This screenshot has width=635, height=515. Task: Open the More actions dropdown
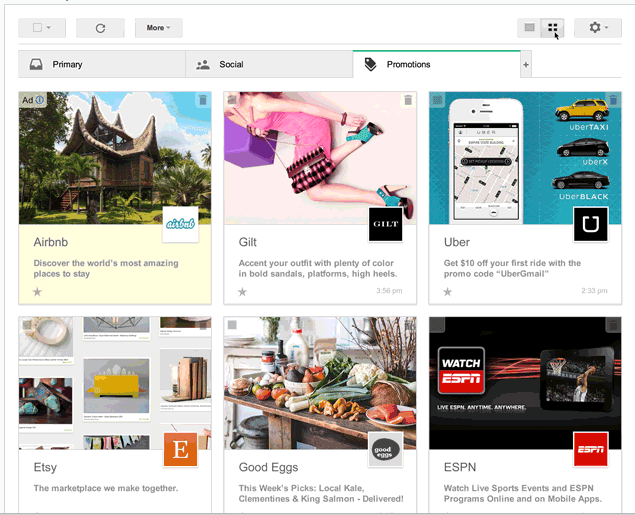pos(158,28)
